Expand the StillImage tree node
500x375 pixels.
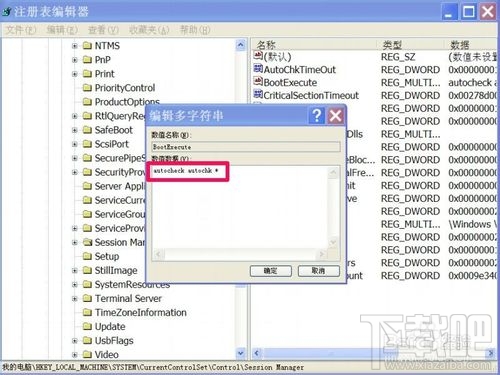pos(75,271)
